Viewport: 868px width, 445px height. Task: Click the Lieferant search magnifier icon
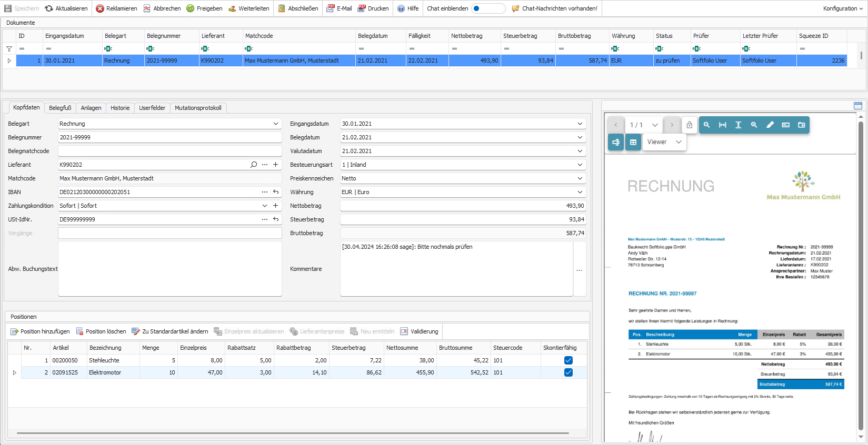254,165
